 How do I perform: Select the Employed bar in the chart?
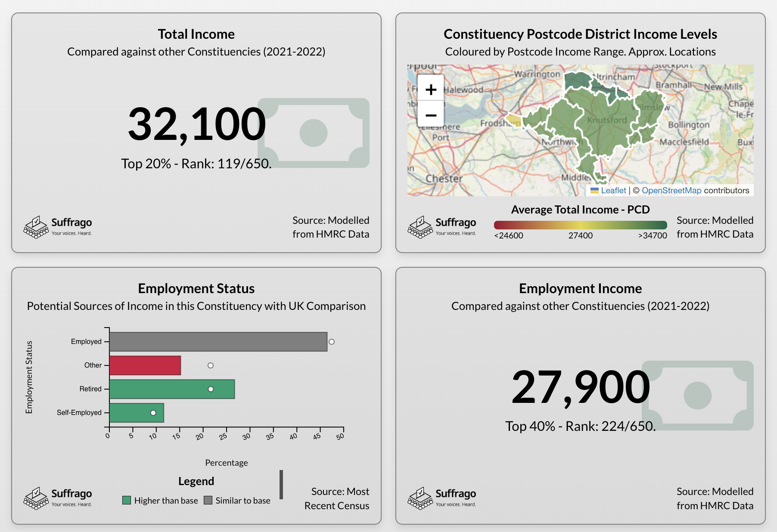pyautogui.click(x=218, y=342)
